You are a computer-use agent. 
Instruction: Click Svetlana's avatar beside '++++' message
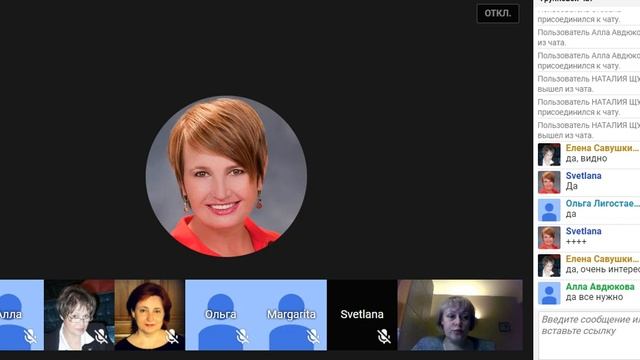[549, 238]
